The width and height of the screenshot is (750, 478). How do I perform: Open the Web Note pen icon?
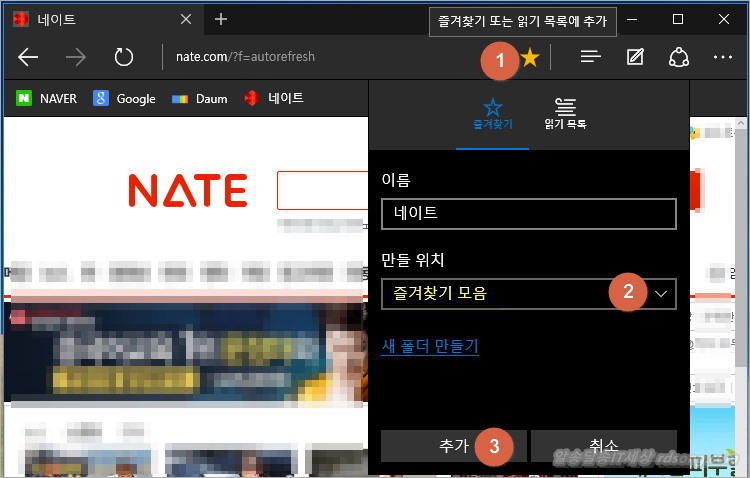(635, 57)
